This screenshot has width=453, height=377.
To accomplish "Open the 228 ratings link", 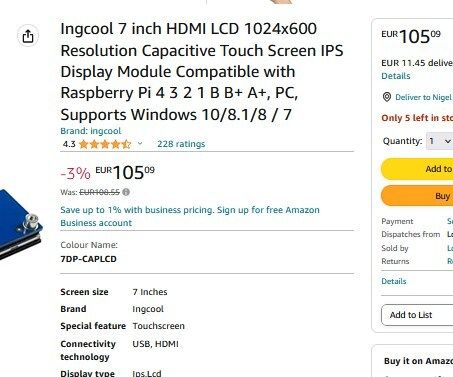I will point(181,144).
